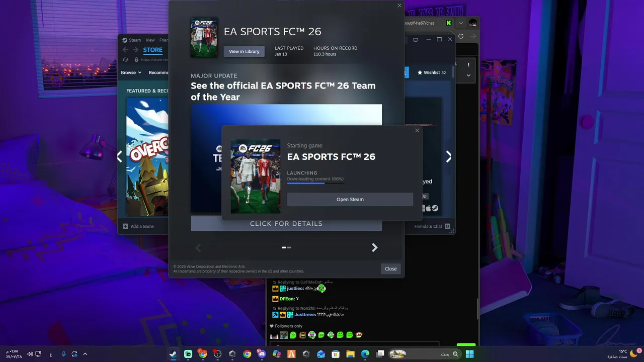Viewport: 644px width, 362px height.
Task: Open the three-dot menu in browser panel
Action: 468,65
